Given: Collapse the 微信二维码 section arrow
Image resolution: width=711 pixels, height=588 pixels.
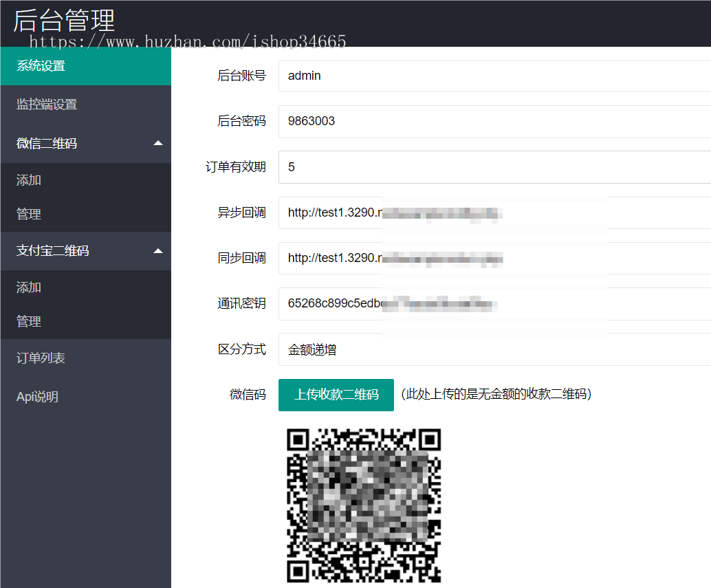Looking at the screenshot, I should [x=157, y=143].
